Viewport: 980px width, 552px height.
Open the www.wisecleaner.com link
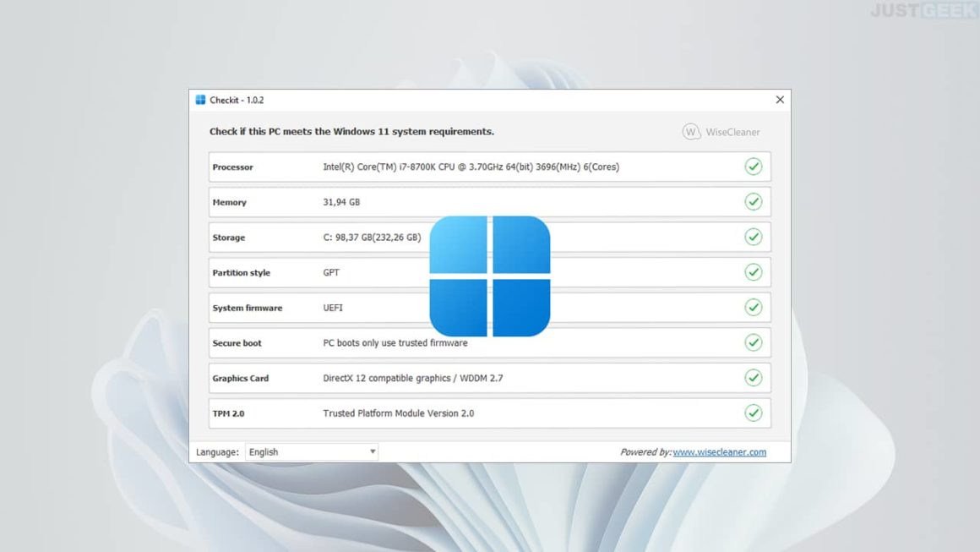pyautogui.click(x=720, y=452)
